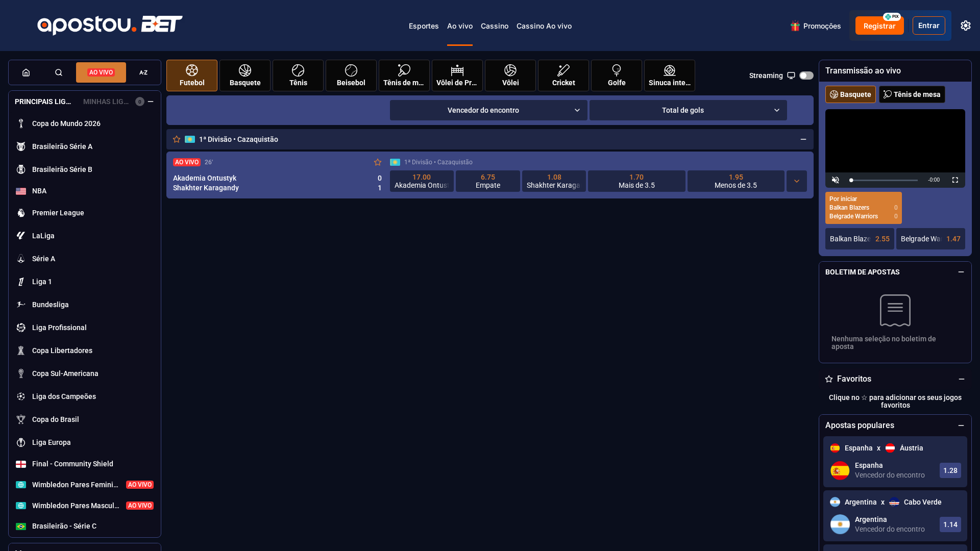This screenshot has height=551, width=980.
Task: Seek on the stream progress slider
Action: [884, 180]
